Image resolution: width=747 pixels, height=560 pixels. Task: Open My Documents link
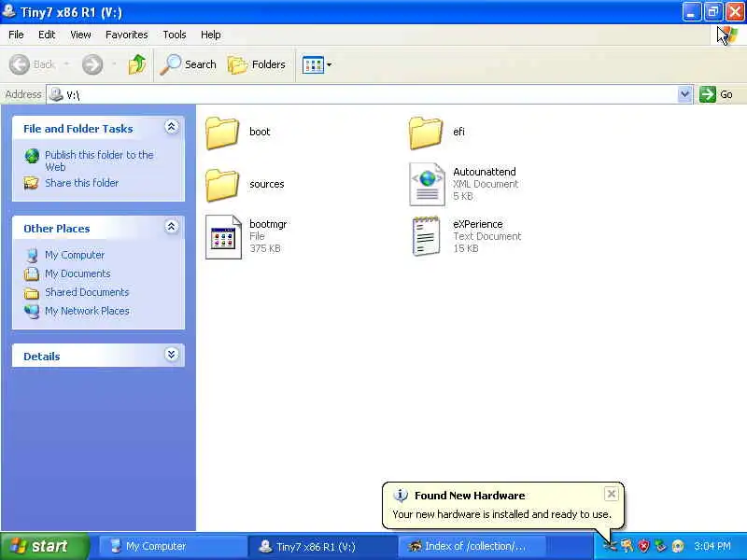click(78, 273)
